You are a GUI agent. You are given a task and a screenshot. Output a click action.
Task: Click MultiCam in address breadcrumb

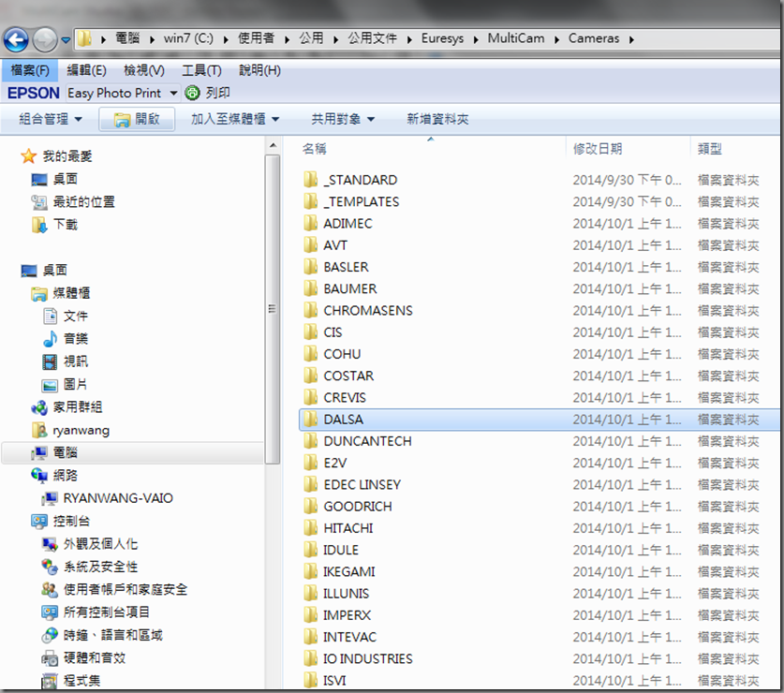pyautogui.click(x=516, y=38)
